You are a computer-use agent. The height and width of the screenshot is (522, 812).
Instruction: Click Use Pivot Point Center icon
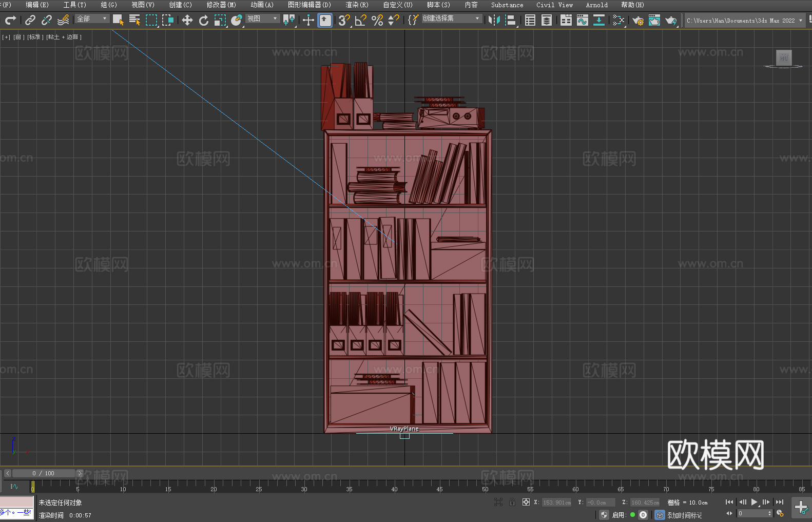tap(289, 20)
